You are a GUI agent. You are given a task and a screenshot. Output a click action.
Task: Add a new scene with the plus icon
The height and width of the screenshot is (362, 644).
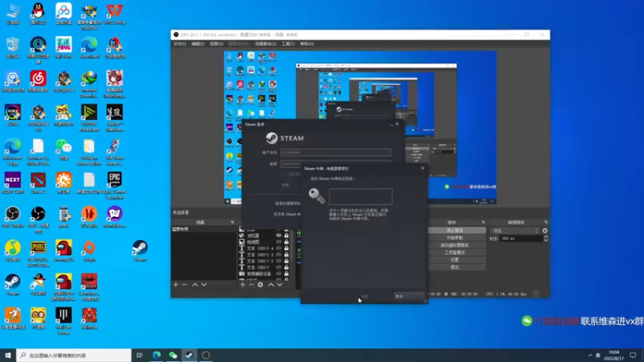point(175,285)
